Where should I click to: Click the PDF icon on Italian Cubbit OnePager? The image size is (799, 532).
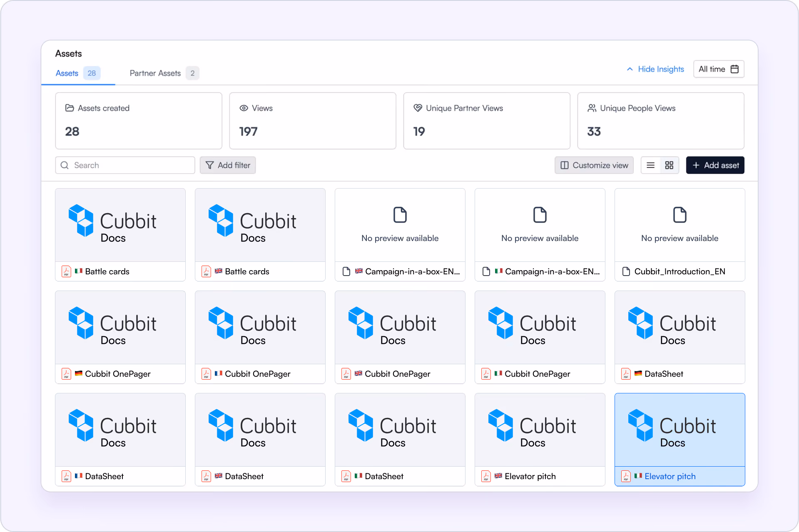(x=486, y=374)
